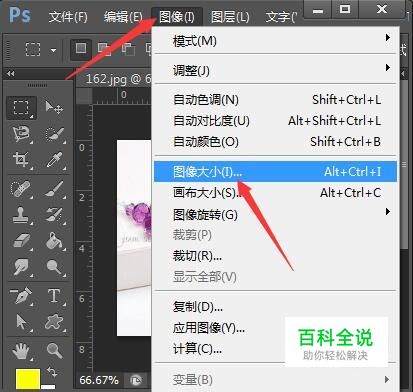This screenshot has width=413, height=392.
Task: Switch to the 162.jpg document tab
Action: (x=115, y=79)
